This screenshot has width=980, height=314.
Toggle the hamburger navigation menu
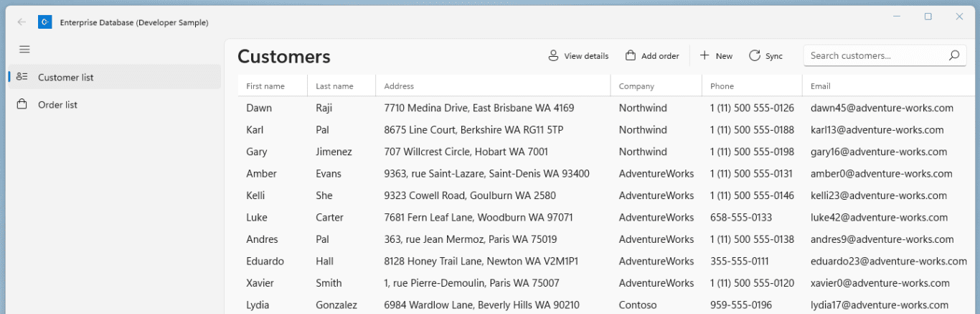24,50
